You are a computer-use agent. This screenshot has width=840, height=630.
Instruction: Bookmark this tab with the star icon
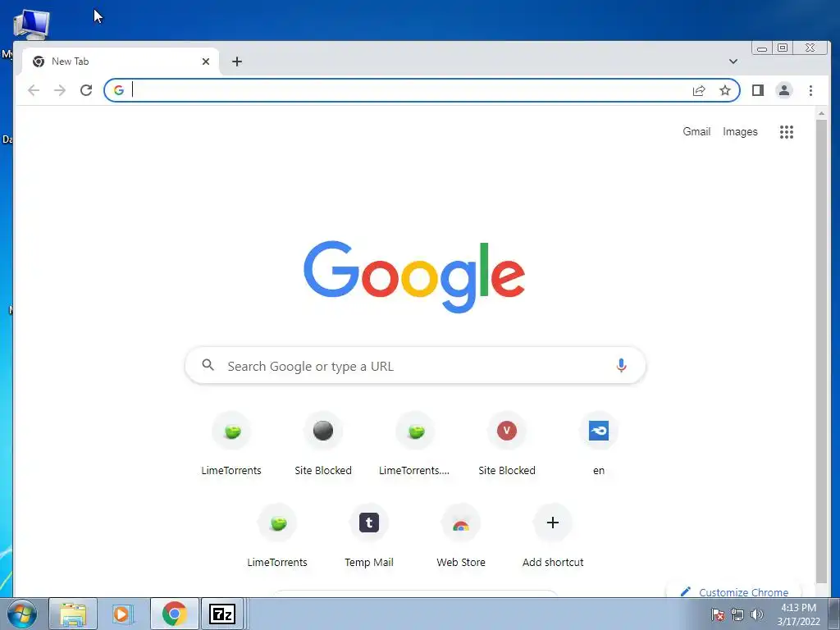[x=725, y=90]
